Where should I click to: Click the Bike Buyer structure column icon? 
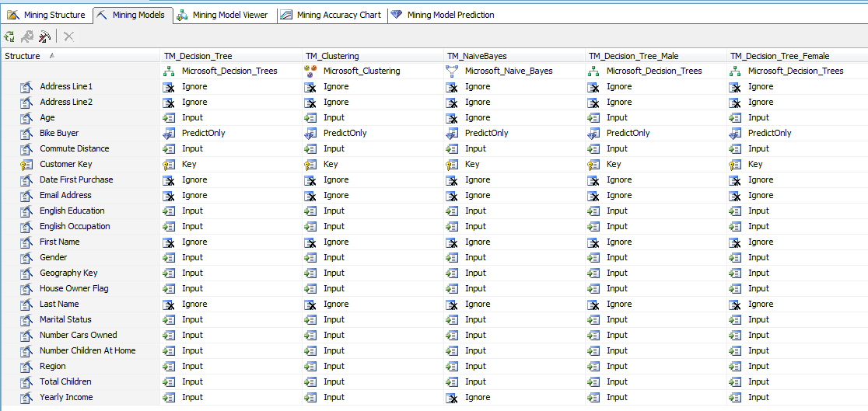(27, 134)
